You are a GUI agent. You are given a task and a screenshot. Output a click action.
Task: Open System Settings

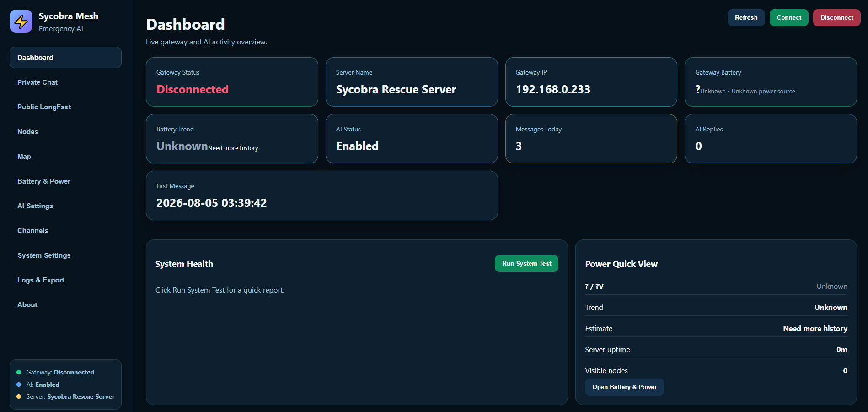65,255
